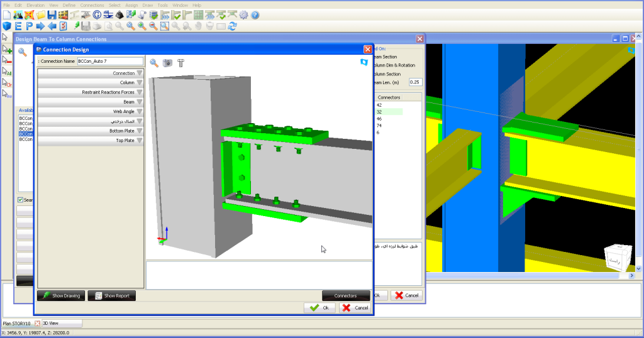Click the Connection Name text field

110,62
